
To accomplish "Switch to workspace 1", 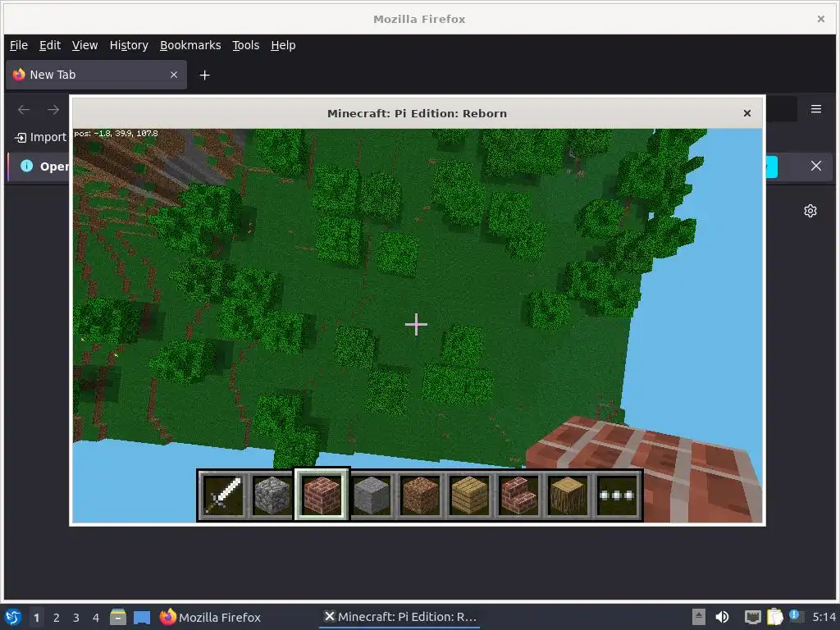I will 36,618.
